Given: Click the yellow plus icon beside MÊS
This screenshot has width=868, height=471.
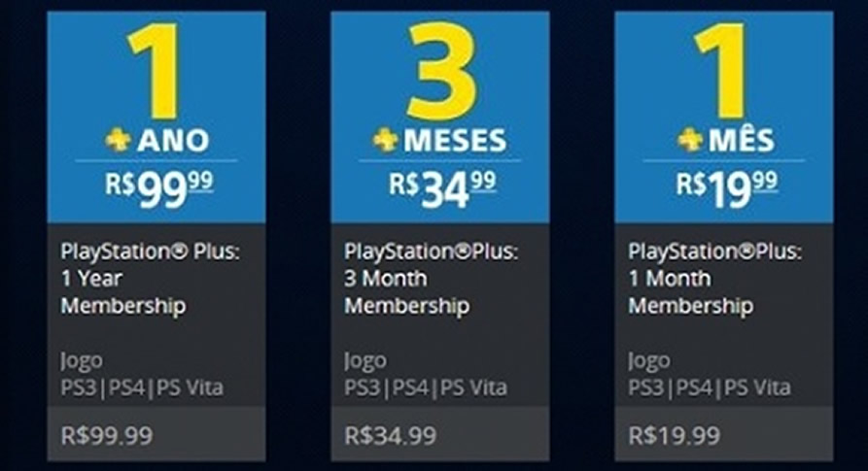Looking at the screenshot, I should point(690,140).
